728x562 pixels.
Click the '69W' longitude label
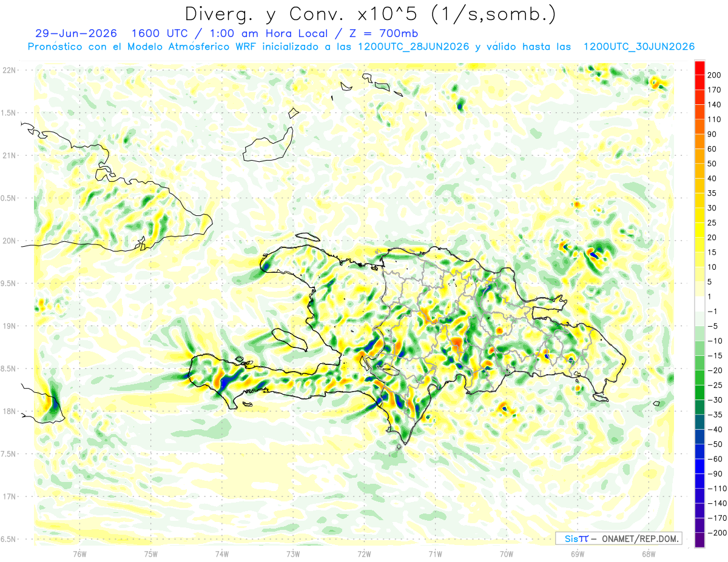[577, 554]
